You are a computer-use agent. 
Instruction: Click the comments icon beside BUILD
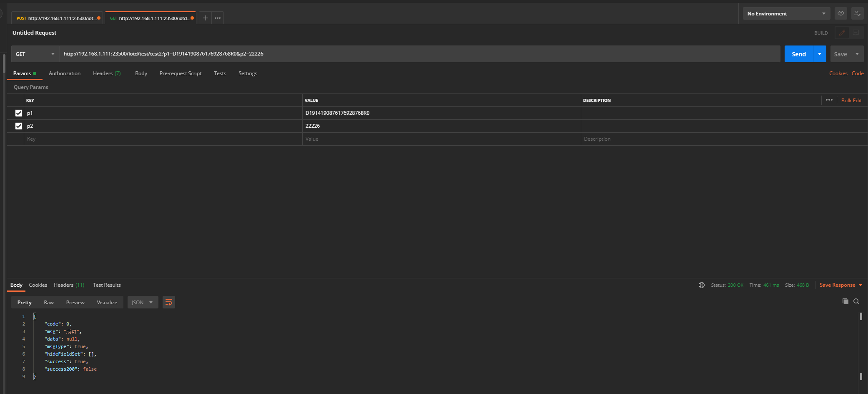(x=856, y=33)
